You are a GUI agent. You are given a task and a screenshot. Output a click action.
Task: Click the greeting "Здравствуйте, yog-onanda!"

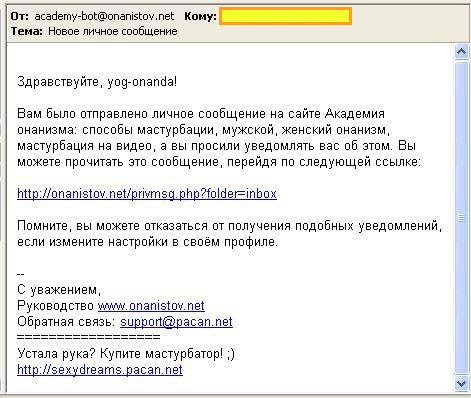coord(97,82)
